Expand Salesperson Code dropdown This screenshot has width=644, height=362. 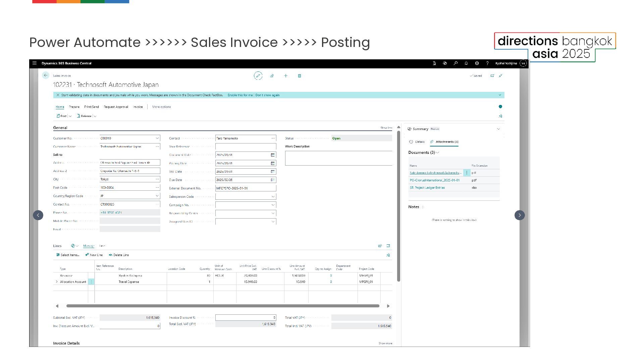pyautogui.click(x=273, y=197)
